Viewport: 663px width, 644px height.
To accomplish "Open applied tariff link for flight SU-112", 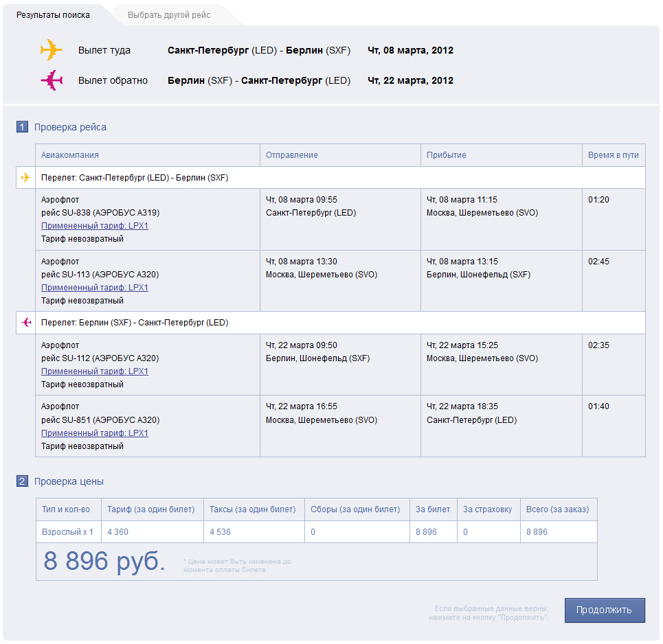I will pos(95,371).
